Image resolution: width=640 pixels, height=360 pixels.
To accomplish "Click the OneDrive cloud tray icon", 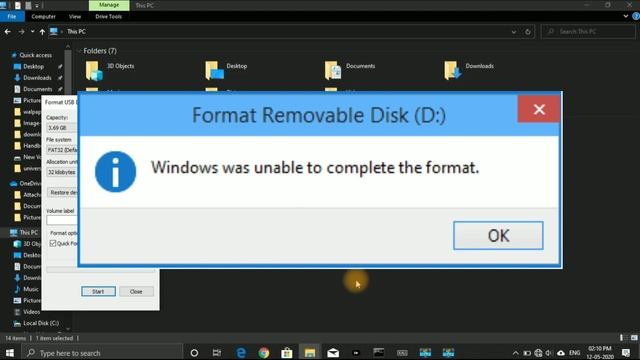I will [561, 353].
